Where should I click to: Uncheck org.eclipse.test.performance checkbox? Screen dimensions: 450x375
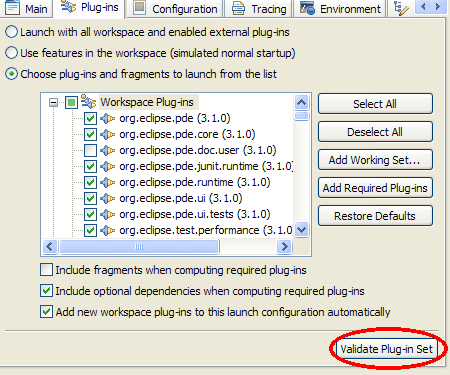[90, 230]
